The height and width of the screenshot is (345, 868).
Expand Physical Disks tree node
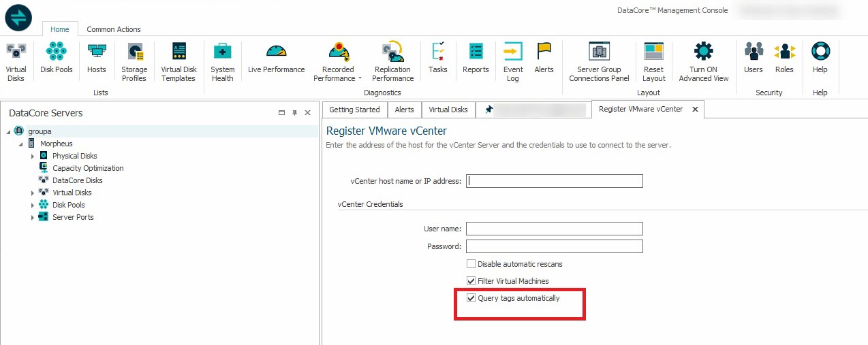pos(33,157)
